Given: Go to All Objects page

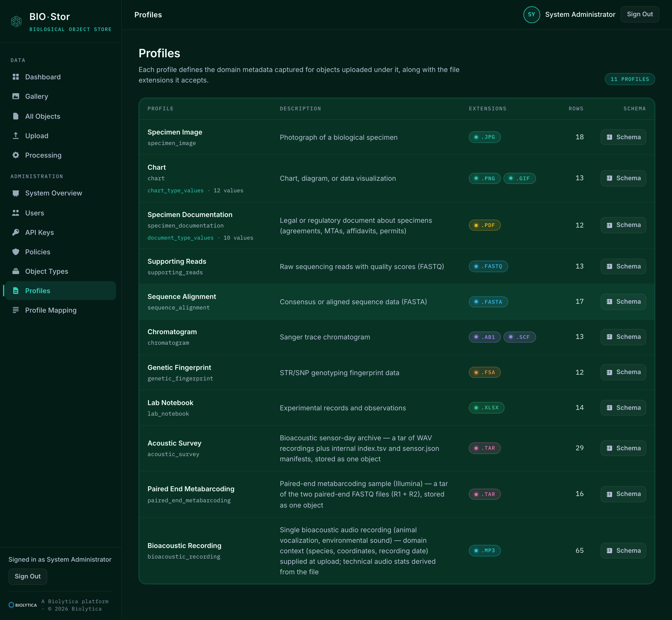Looking at the screenshot, I should coord(60,116).
